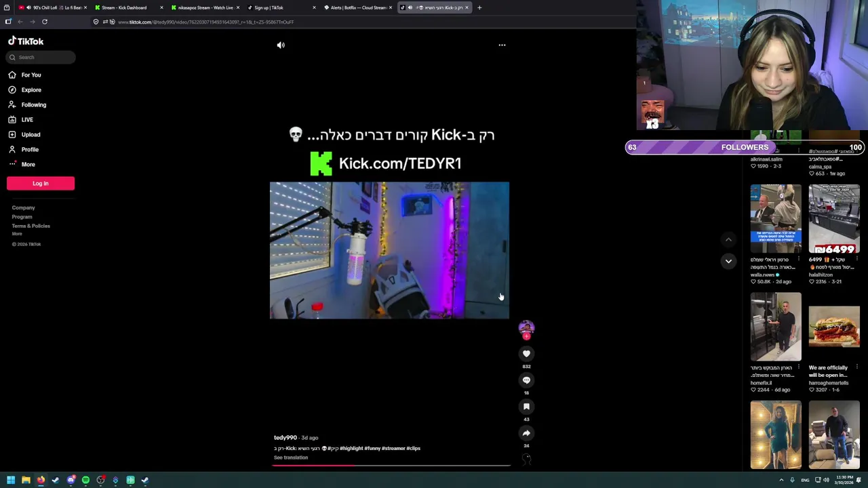Open a new browser tab

[x=479, y=7]
